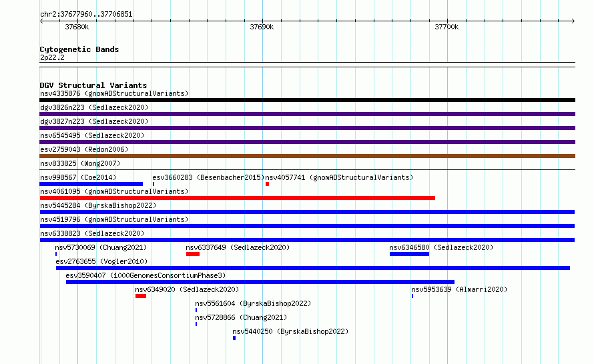Open the nsv5953639 (Almarri2020) label
This screenshot has width=594, height=364.
pos(459,289)
